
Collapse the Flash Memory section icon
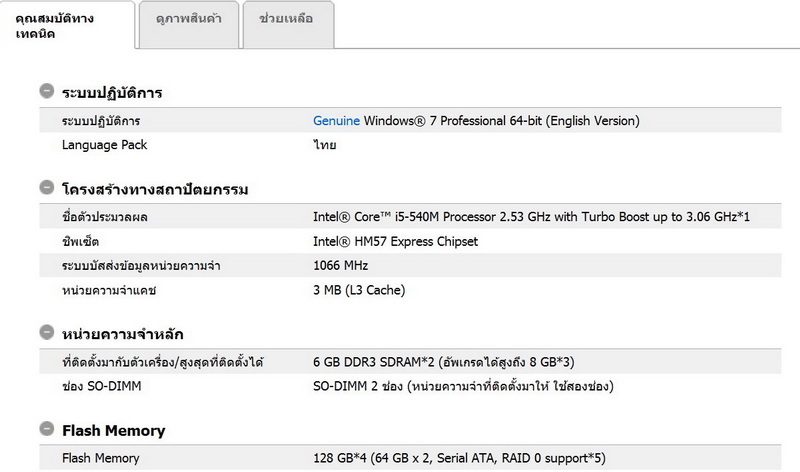tap(46, 429)
